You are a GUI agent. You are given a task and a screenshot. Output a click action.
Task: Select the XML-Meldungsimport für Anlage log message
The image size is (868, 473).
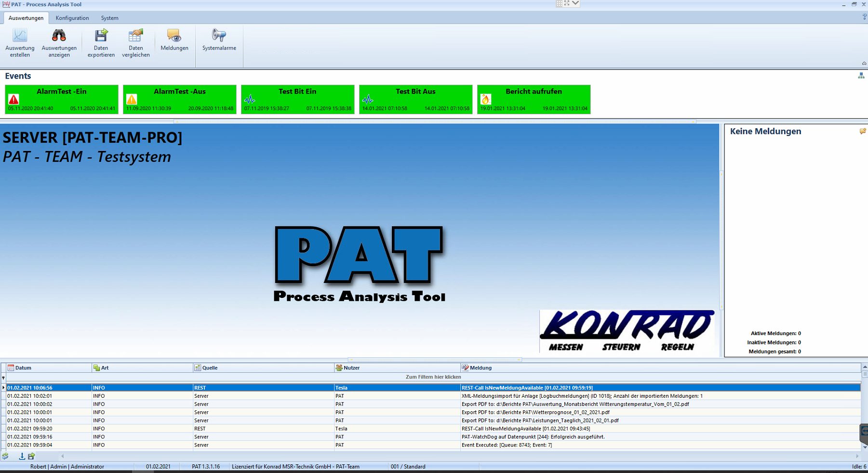[x=582, y=396]
